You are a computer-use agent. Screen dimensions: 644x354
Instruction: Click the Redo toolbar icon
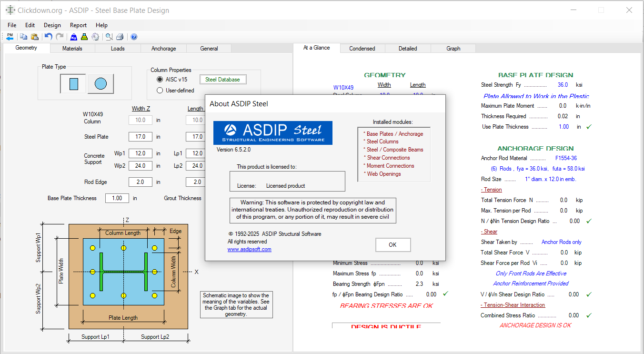(59, 37)
